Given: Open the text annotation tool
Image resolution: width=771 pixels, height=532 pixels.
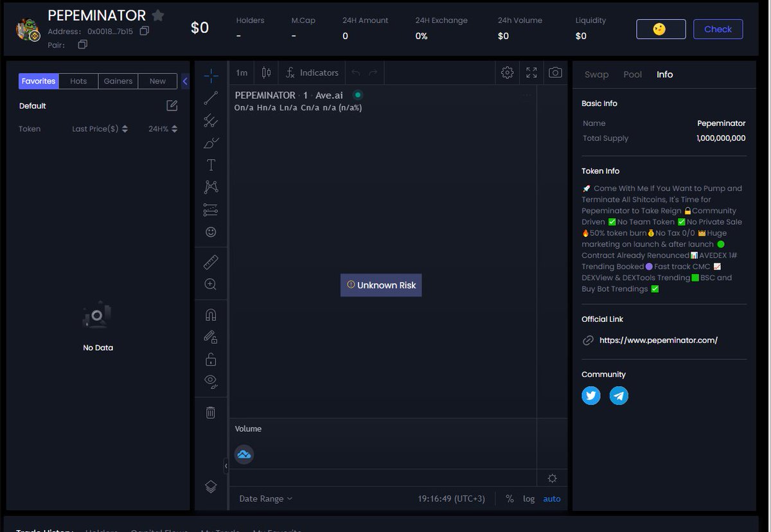Looking at the screenshot, I should [x=211, y=164].
